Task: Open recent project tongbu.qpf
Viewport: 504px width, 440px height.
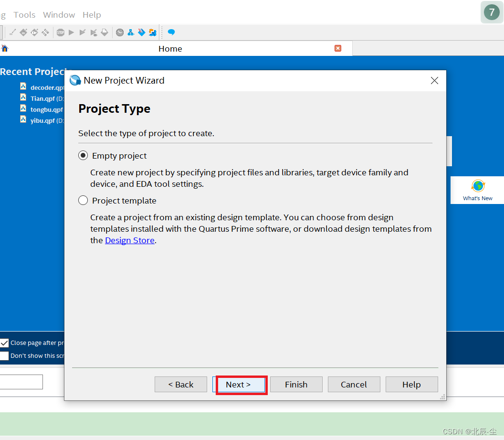Action: tap(47, 109)
